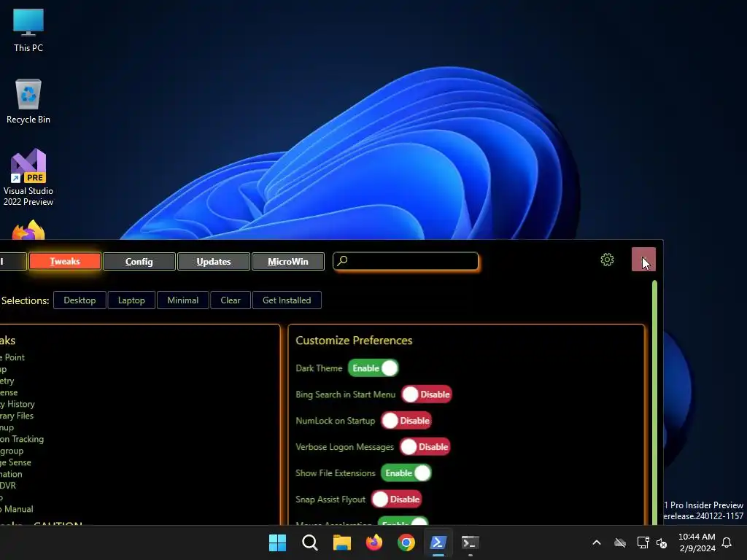Image resolution: width=747 pixels, height=560 pixels.
Task: Select the 'ense' tweak entry
Action: [9, 392]
